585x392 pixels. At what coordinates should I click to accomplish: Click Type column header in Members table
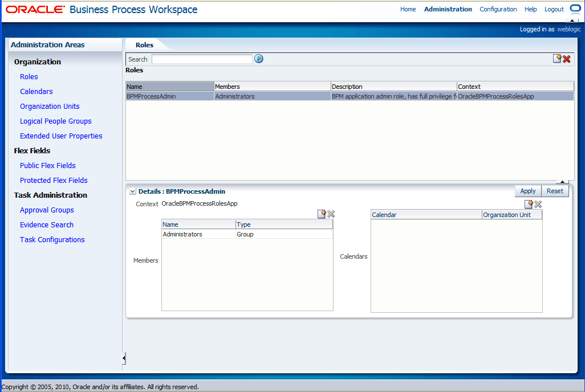[284, 224]
